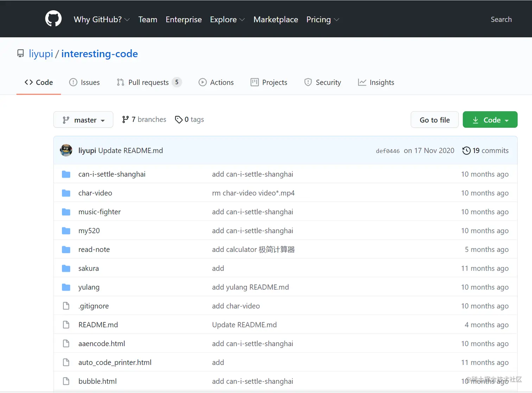
Task: Click the folder icon for read-note
Action: [x=66, y=249]
